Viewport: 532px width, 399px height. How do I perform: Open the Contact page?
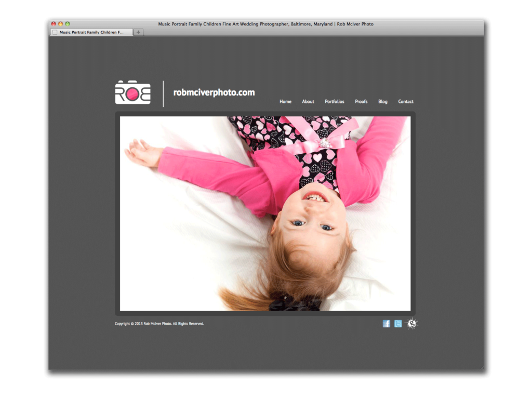click(406, 102)
